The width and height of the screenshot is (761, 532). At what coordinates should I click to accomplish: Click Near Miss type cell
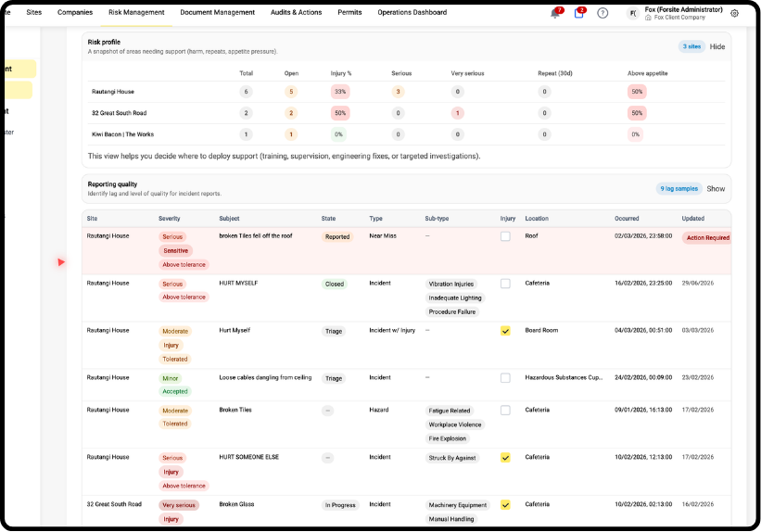(383, 236)
